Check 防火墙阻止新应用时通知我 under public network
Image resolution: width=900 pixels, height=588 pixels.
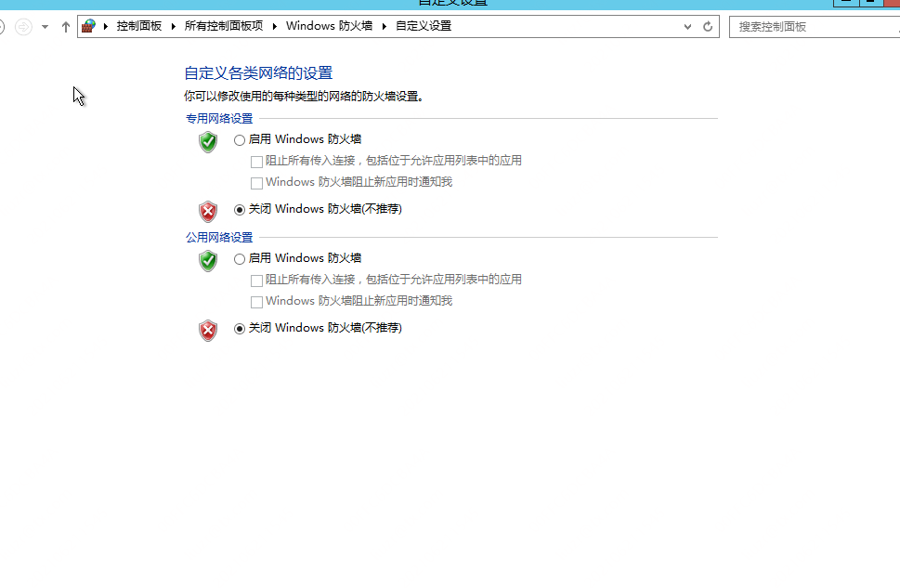(x=256, y=302)
